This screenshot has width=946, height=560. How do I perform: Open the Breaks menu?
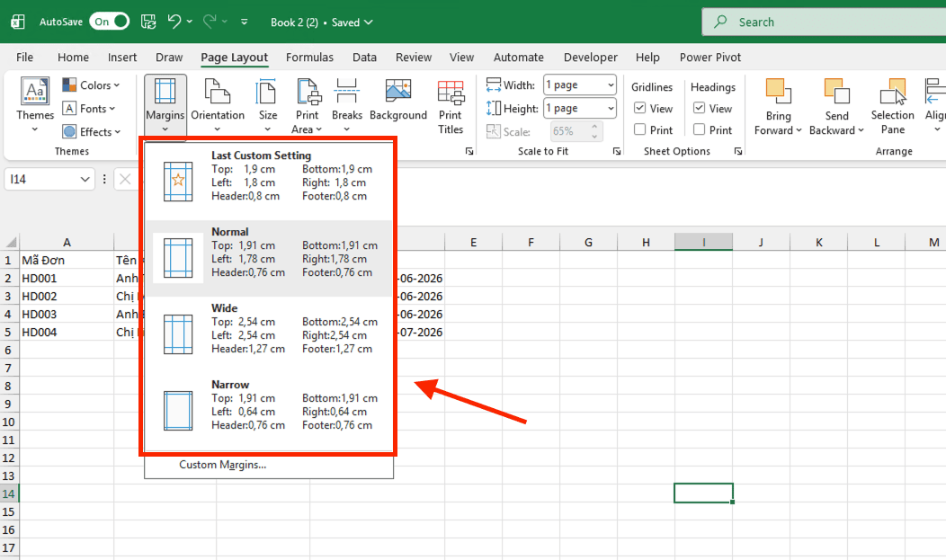[347, 105]
